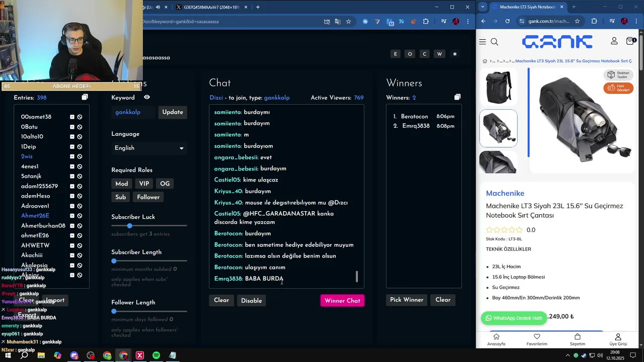Image resolution: width=644 pixels, height=362 pixels.
Task: Open the shopping cart icon on Gank
Action: (630, 41)
